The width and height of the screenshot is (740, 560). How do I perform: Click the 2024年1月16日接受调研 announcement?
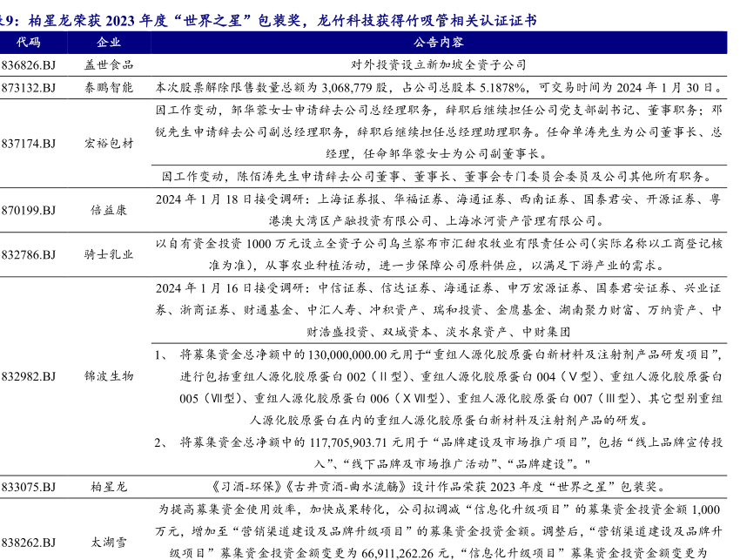[x=439, y=310]
